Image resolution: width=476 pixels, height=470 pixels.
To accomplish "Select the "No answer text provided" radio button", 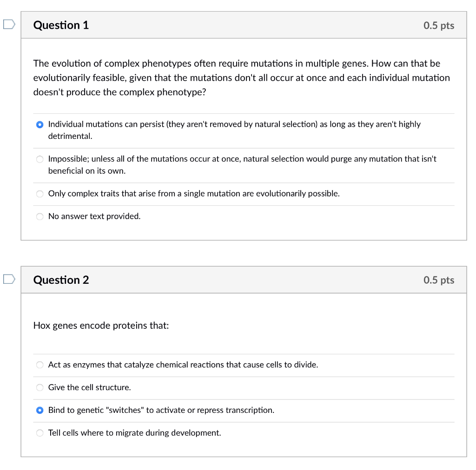I will pyautogui.click(x=40, y=216).
